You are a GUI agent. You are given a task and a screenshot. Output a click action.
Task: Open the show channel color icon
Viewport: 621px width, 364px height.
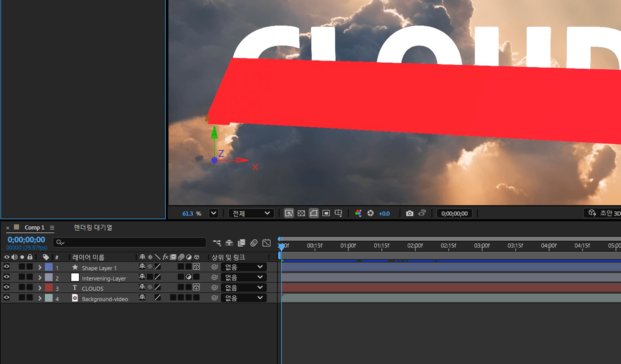tap(358, 213)
